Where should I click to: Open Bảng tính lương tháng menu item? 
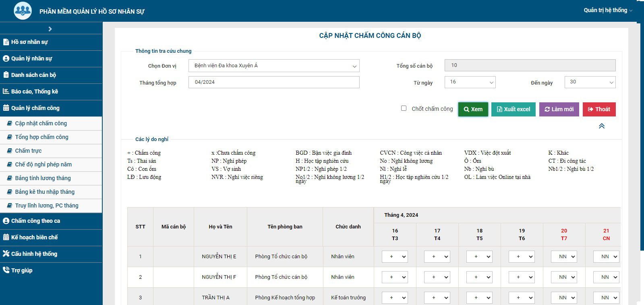pos(43,178)
